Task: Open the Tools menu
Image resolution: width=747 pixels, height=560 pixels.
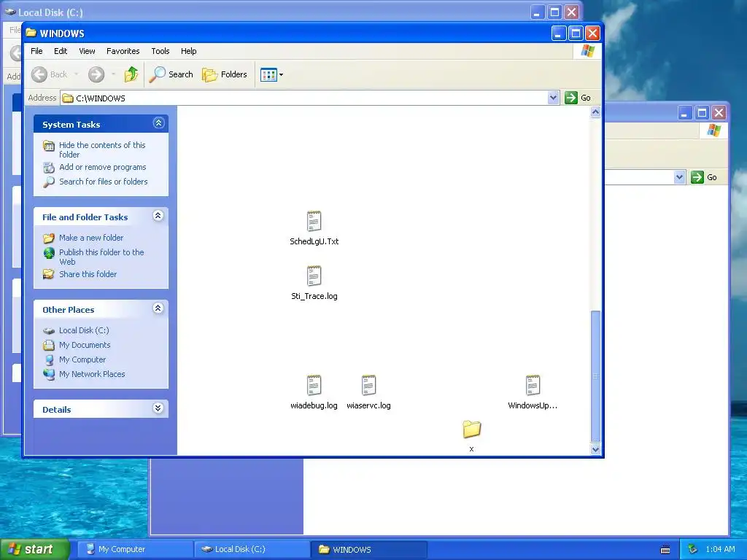Action: pyautogui.click(x=160, y=51)
